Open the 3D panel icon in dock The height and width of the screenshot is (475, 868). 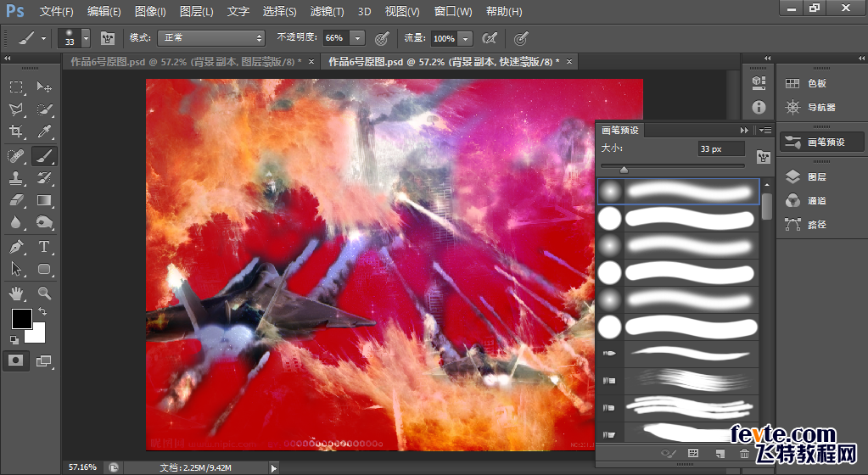coord(759,82)
